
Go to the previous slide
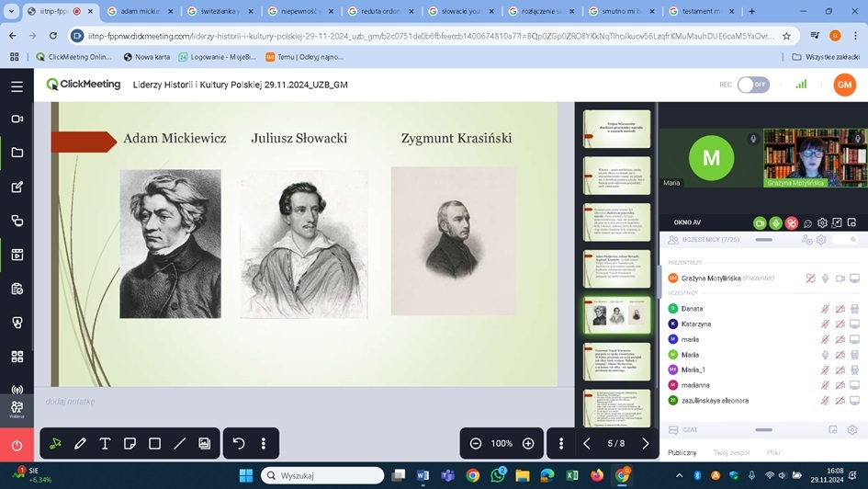(x=587, y=444)
